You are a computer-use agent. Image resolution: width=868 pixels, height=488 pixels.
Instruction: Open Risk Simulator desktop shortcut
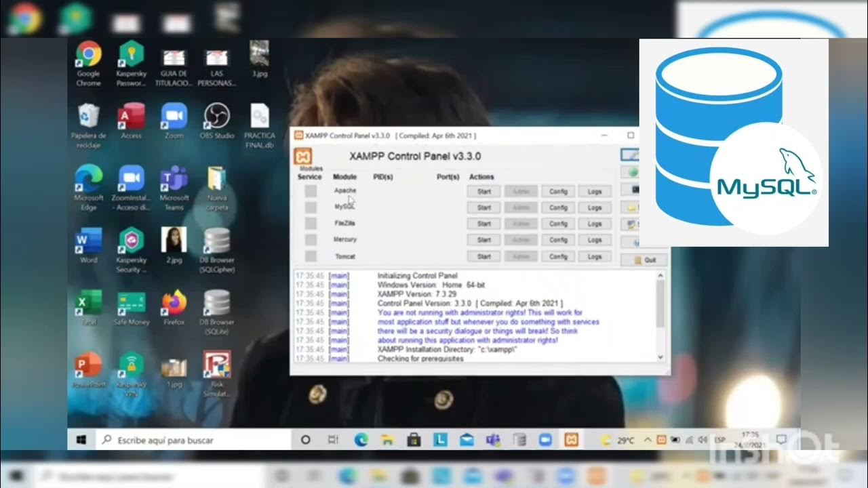217,365
